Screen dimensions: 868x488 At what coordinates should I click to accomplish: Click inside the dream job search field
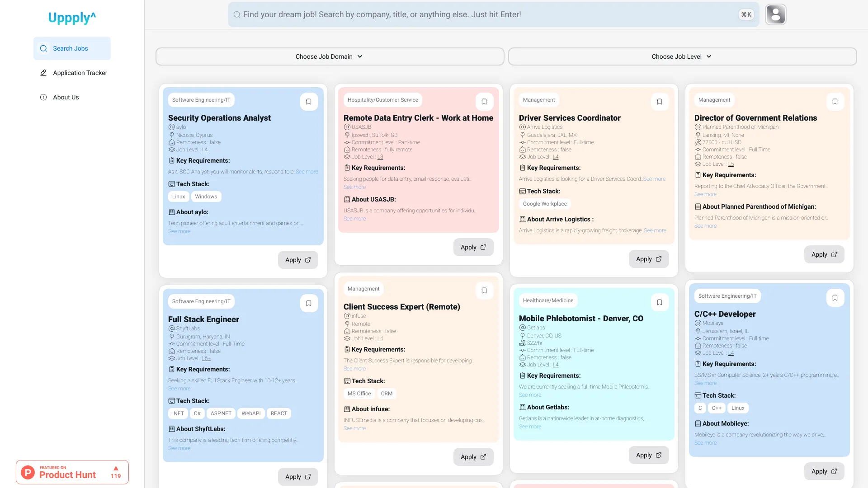(x=452, y=14)
